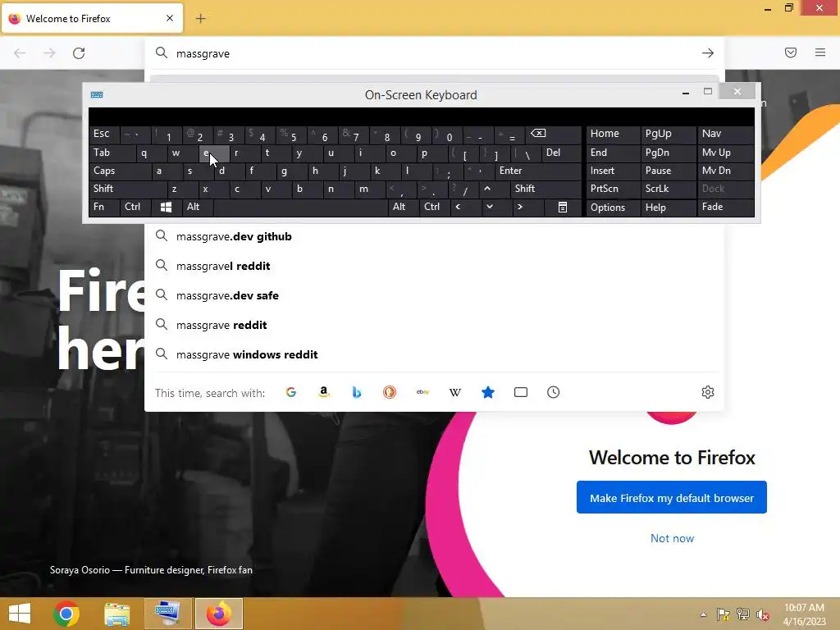Select suggestion massgrave windows reddit
This screenshot has width=840, height=630.
[x=434, y=354]
